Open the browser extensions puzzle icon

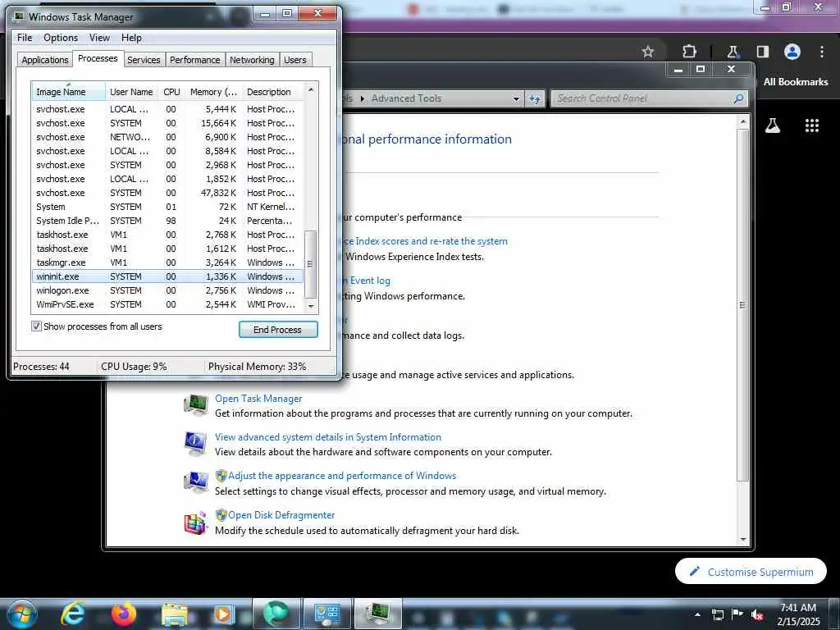pyautogui.click(x=689, y=52)
